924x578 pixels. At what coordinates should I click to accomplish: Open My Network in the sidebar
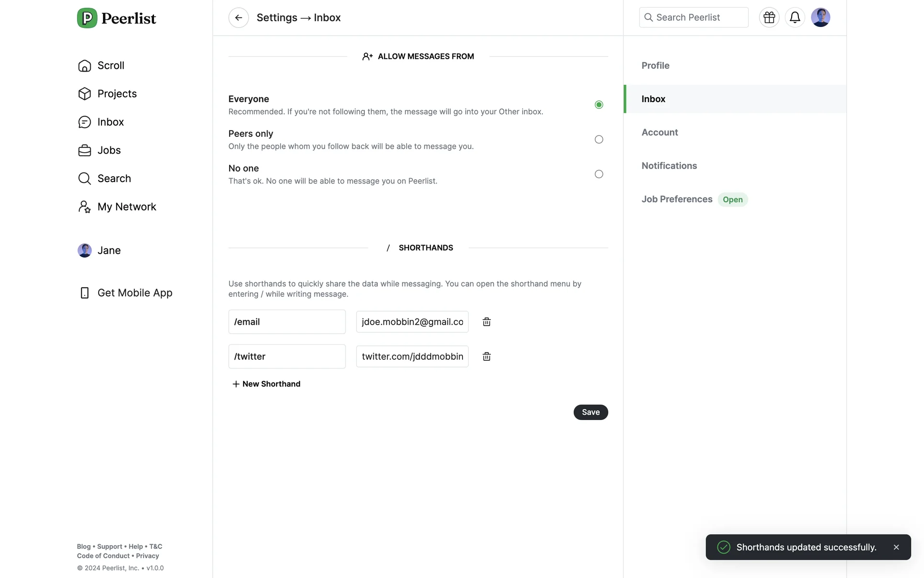(127, 207)
